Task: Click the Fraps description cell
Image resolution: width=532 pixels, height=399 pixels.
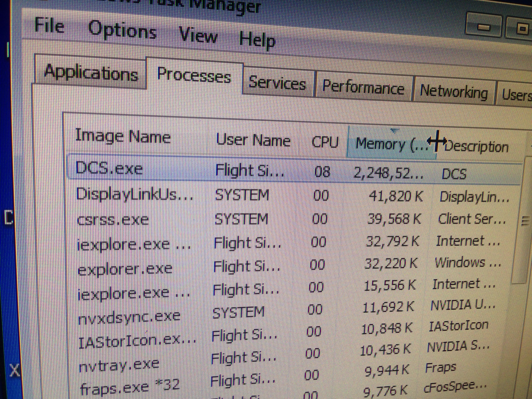Action: point(441,368)
